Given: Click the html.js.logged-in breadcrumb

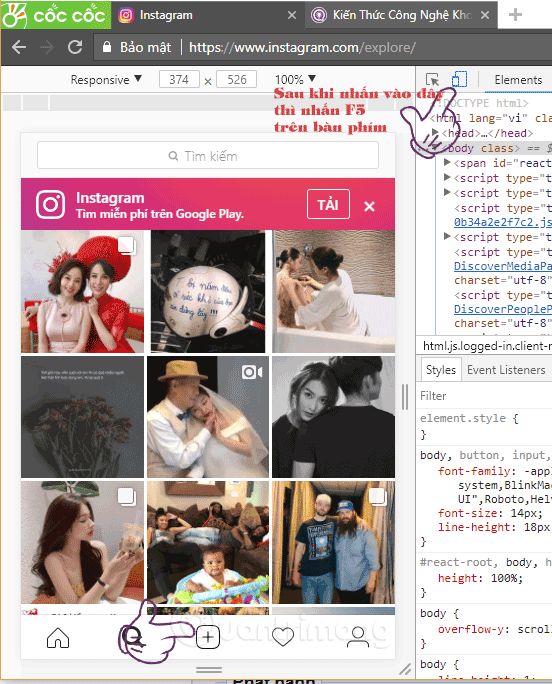Looking at the screenshot, I should 487,346.
